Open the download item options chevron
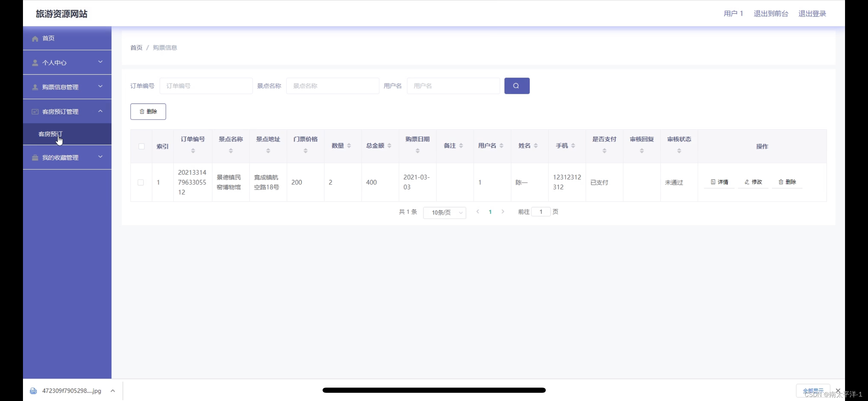Screen dimensions: 868x401 click(113, 391)
